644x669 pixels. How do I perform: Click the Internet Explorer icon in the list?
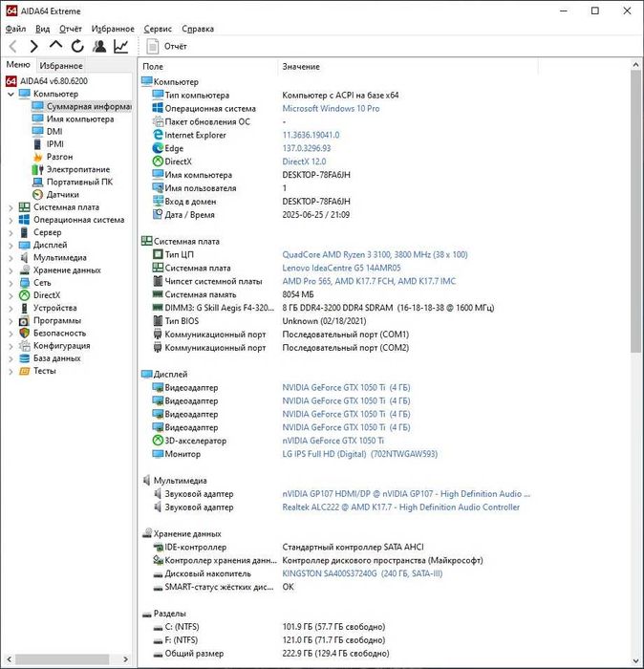158,135
